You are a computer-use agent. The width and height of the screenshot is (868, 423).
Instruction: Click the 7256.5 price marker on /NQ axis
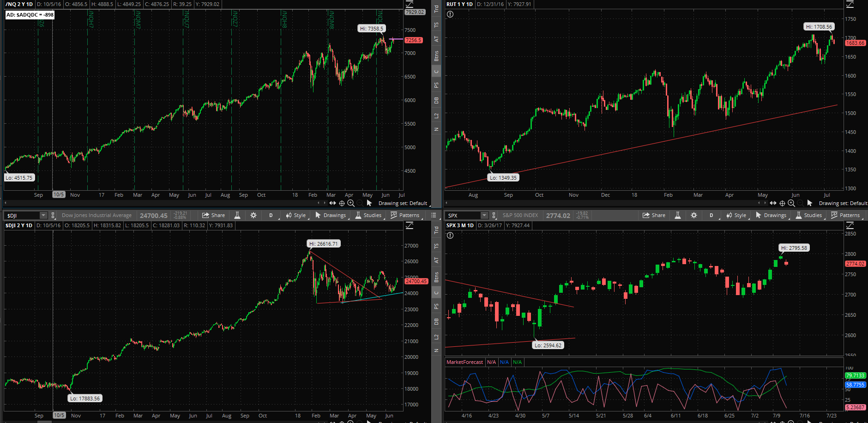[x=414, y=40]
